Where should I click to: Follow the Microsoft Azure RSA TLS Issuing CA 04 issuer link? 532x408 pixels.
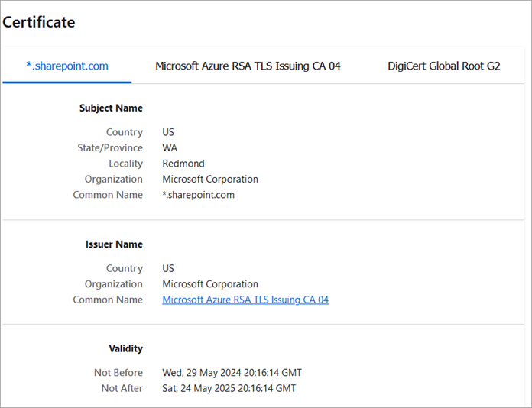tap(245, 300)
